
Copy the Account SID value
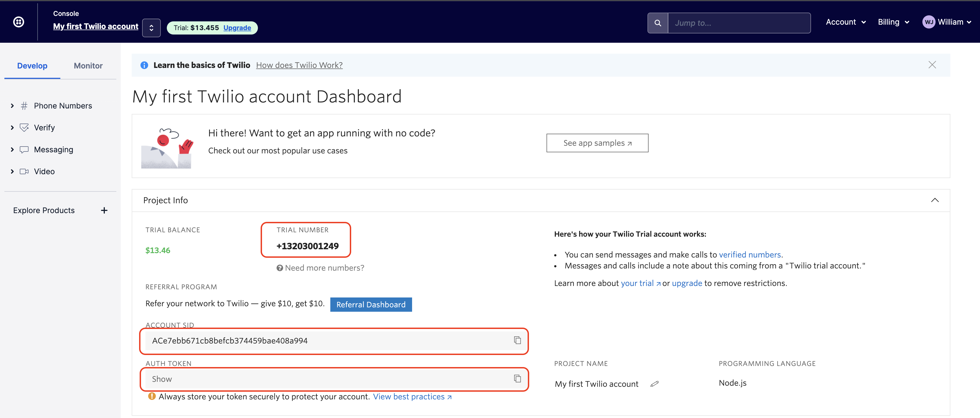517,340
